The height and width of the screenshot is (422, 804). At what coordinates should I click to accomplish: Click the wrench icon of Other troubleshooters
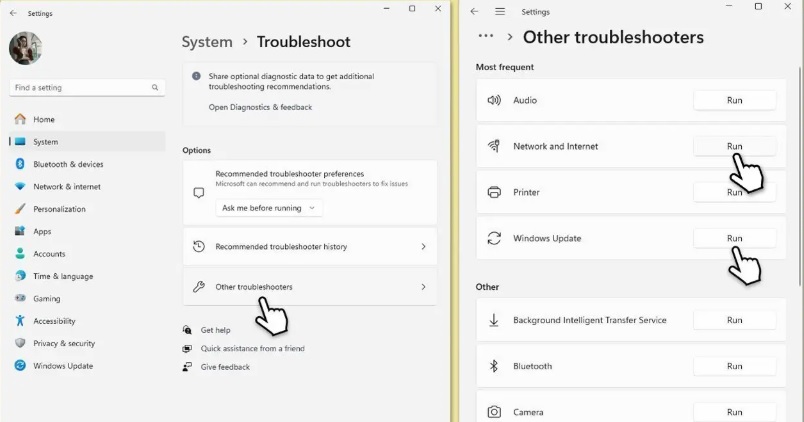pyautogui.click(x=199, y=287)
